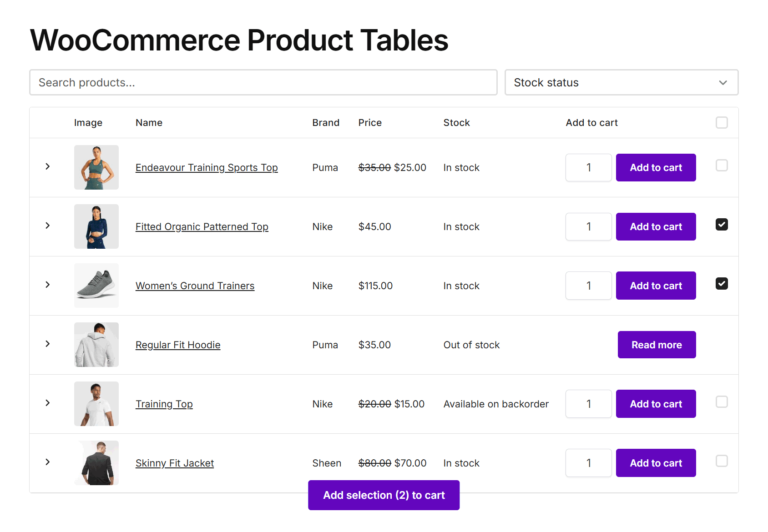Check the select-all checkbox in header
768x532 pixels.
pyautogui.click(x=722, y=123)
